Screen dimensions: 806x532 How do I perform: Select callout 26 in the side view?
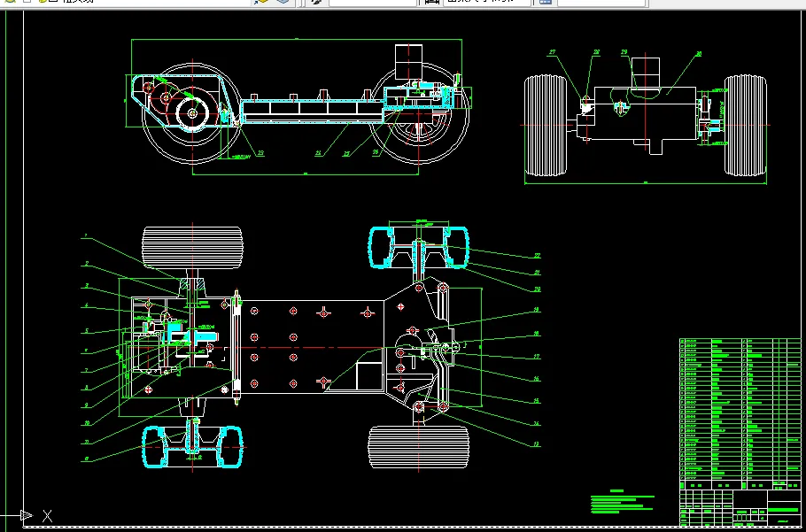click(x=376, y=152)
